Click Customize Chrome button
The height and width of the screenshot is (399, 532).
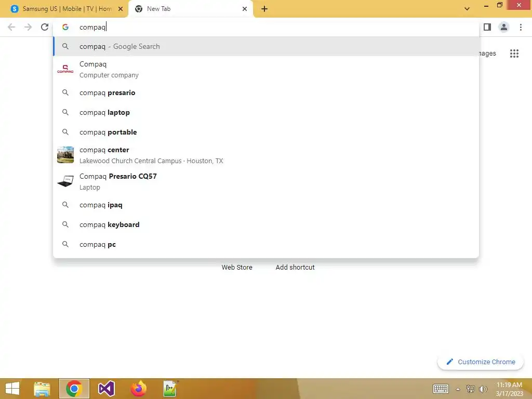pyautogui.click(x=481, y=362)
